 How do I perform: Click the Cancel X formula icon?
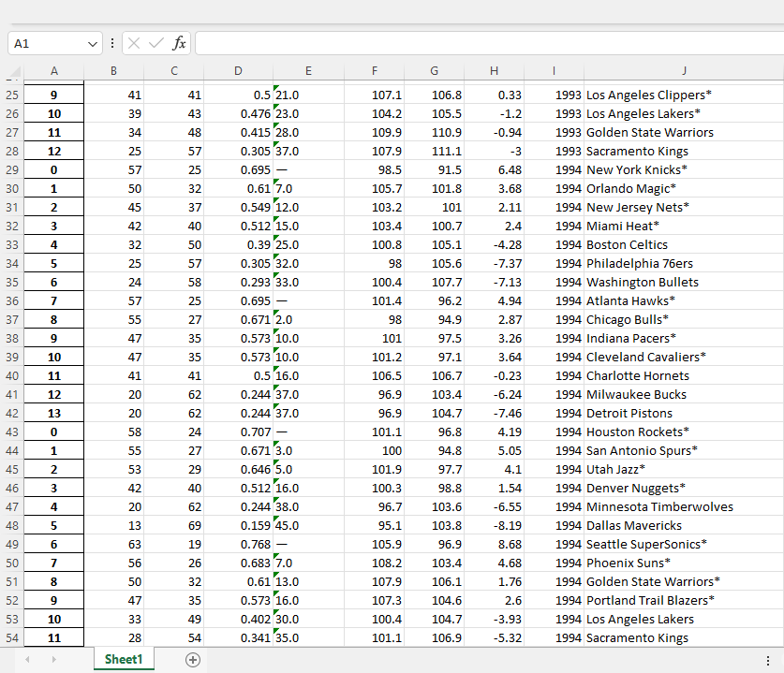[134, 43]
